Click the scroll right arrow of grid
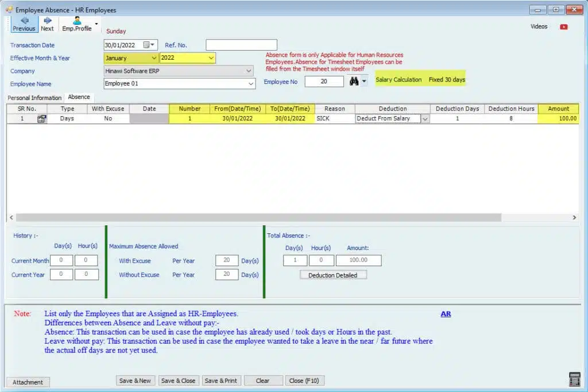Screen dimensions: 588x392 pos(574,217)
